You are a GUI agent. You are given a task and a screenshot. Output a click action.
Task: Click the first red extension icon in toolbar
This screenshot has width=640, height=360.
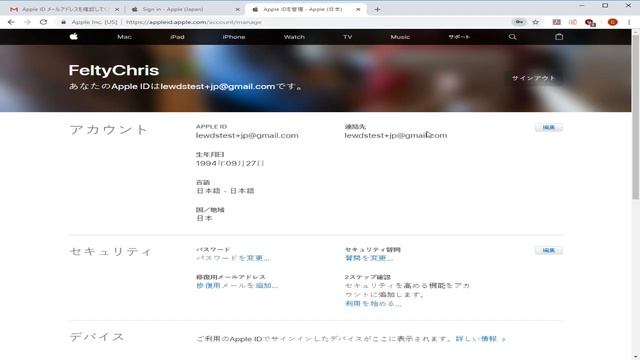pos(556,22)
